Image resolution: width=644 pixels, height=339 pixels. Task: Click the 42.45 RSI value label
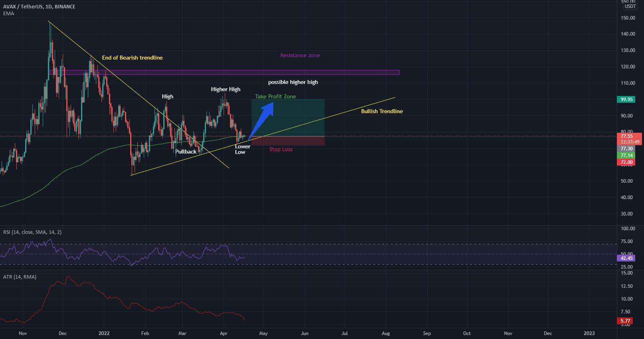pos(626,258)
